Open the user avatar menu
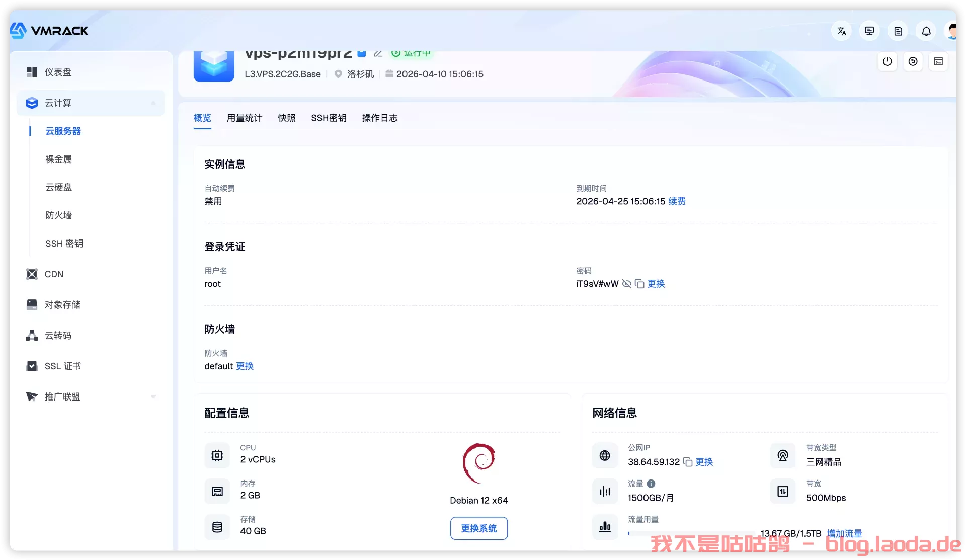Screen dimensions: 966x560 pyautogui.click(x=952, y=31)
